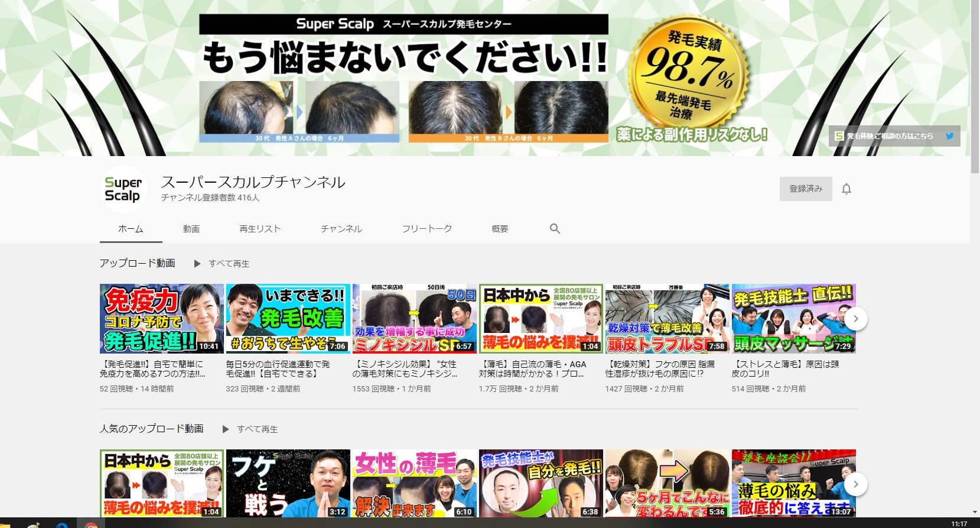
Task: Click the 323 回視聴・2 週間前 text
Action: pos(263,389)
